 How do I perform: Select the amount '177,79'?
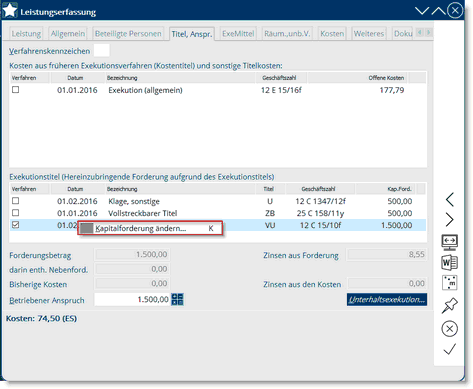point(392,90)
